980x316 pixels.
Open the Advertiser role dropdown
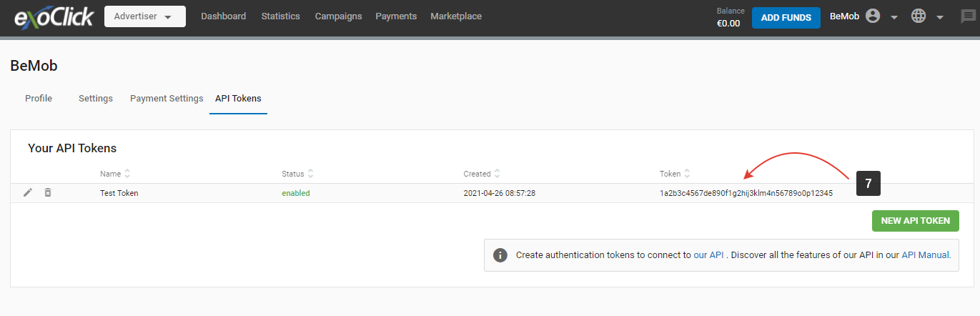click(x=144, y=16)
